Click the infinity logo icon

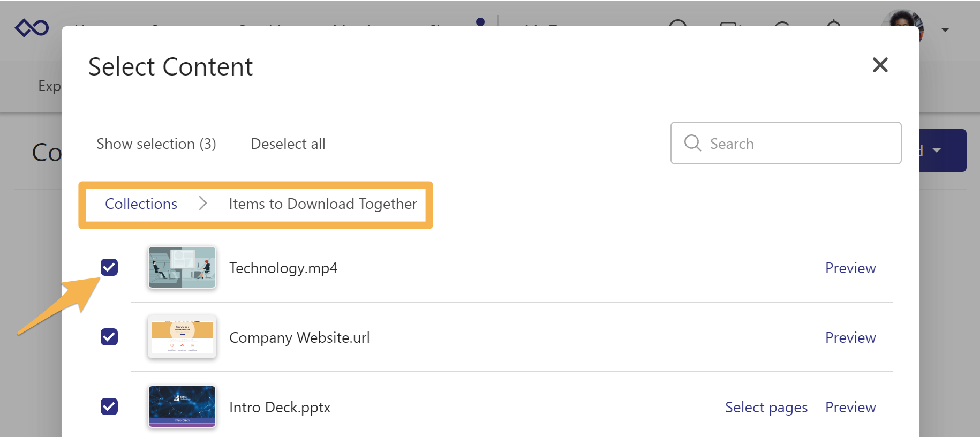pos(32,27)
